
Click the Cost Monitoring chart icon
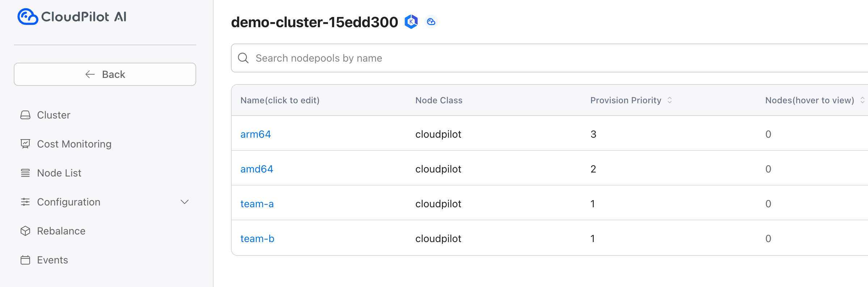25,144
